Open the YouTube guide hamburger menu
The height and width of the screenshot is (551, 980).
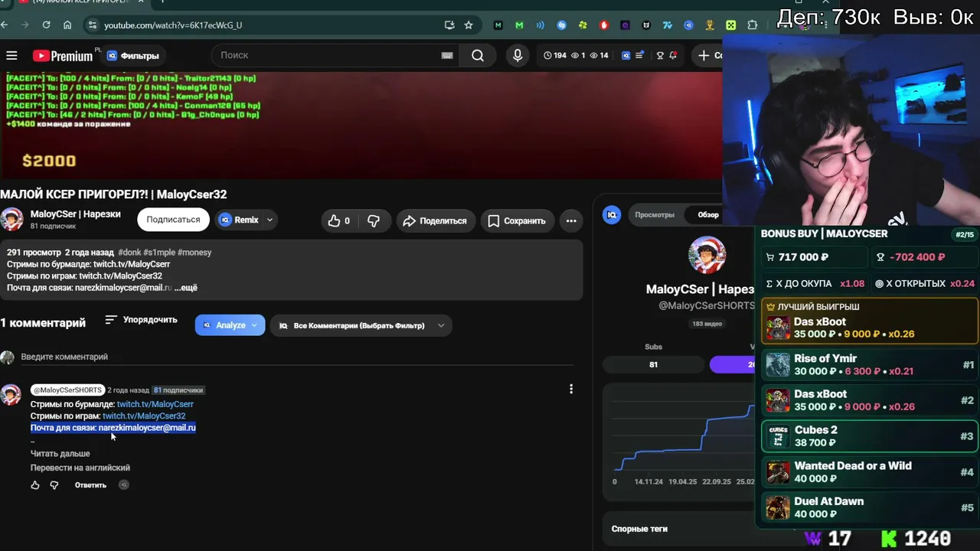tap(11, 55)
